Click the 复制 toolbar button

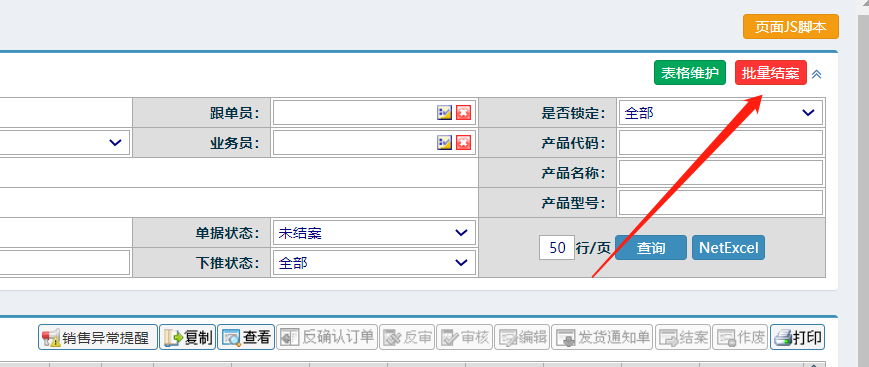(x=187, y=337)
